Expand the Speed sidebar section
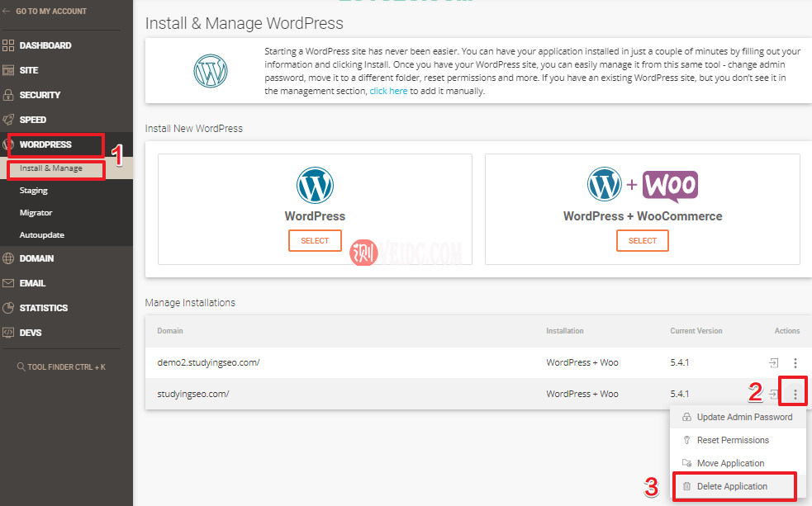 tap(32, 120)
